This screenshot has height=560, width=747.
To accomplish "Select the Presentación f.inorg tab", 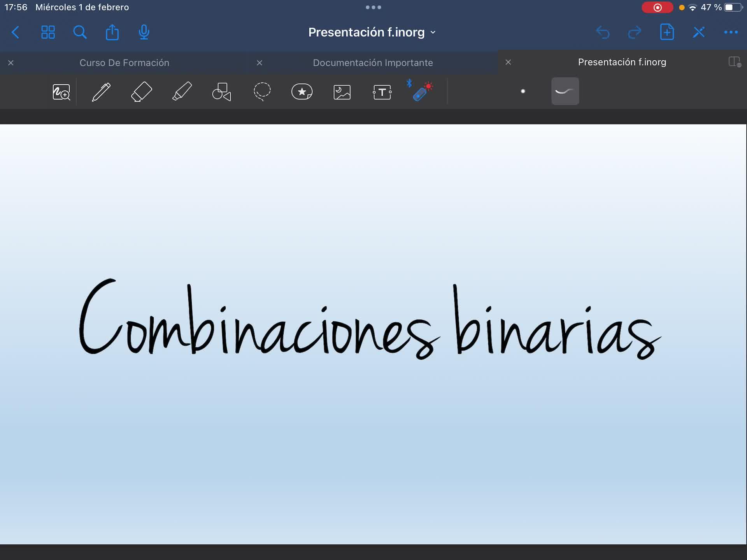I will click(622, 62).
